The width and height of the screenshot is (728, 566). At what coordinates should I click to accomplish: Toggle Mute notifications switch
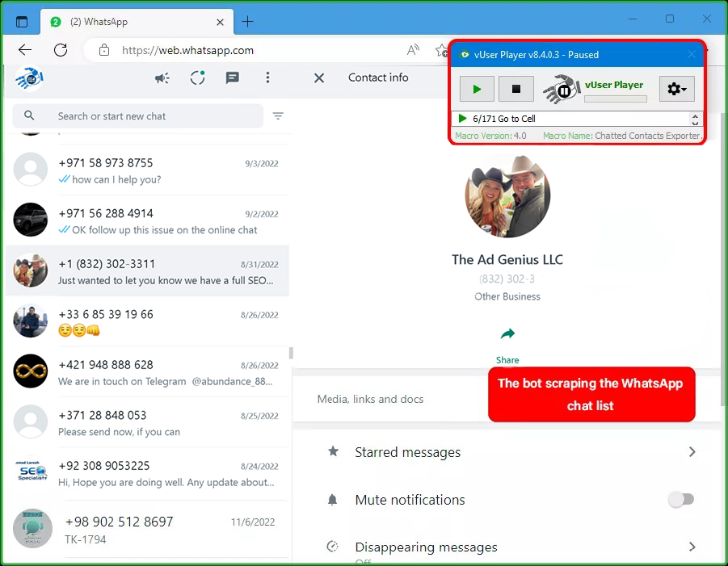[681, 500]
